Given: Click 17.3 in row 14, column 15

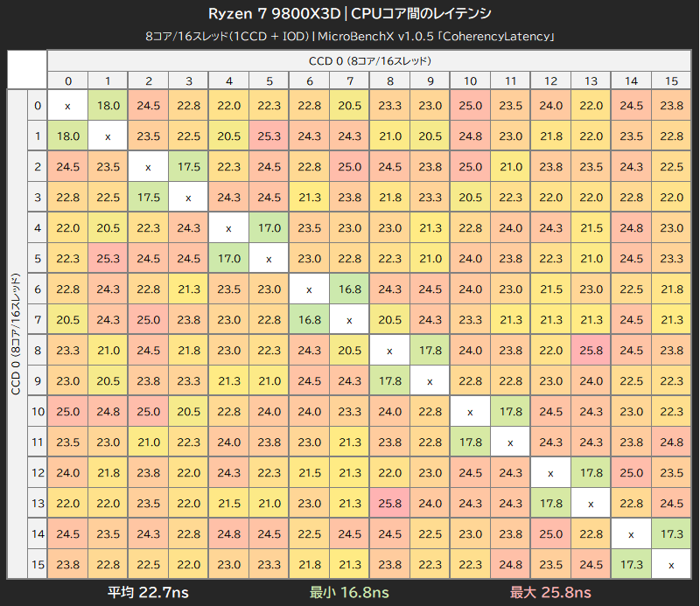Looking at the screenshot, I should coord(671,533).
